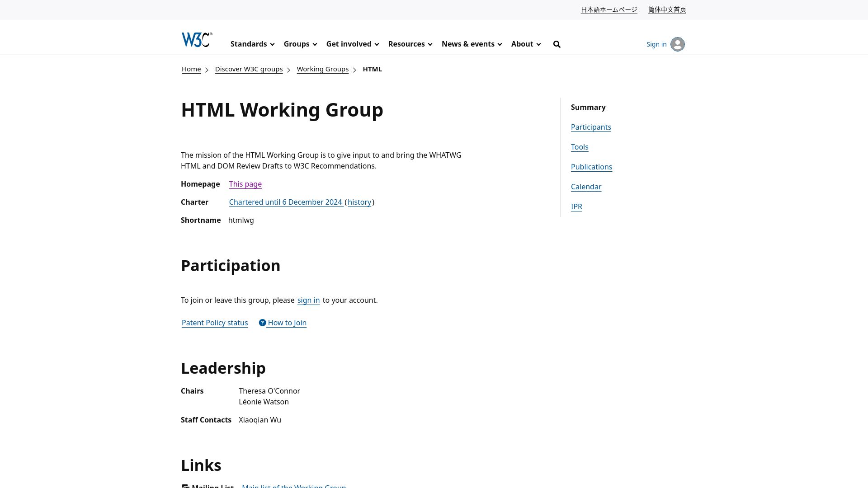
Task: Click the Sign in link in header
Action: (656, 44)
